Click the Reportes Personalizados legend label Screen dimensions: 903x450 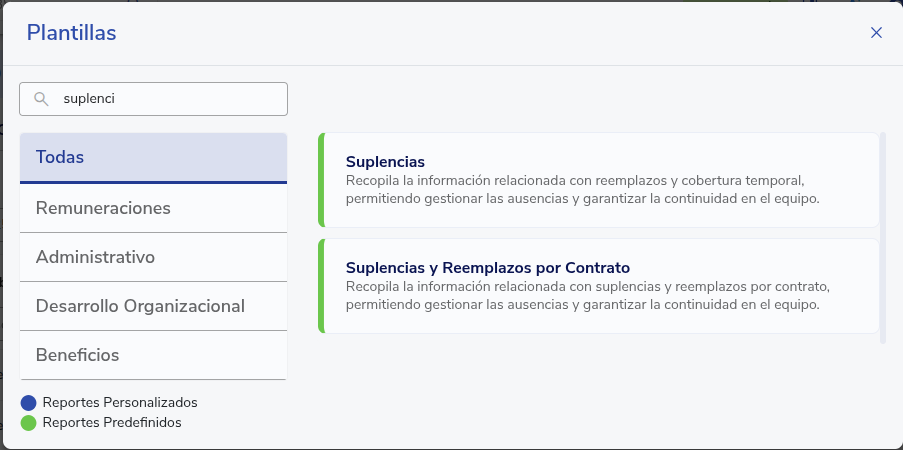120,403
